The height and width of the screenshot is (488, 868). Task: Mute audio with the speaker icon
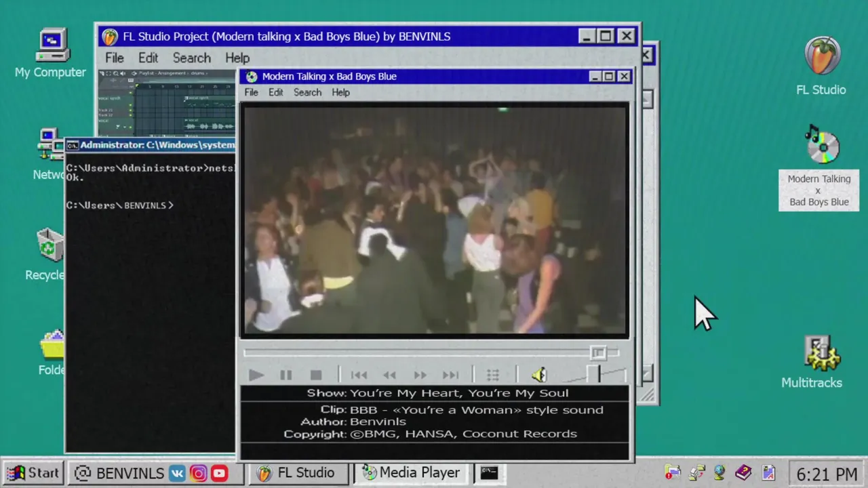pyautogui.click(x=538, y=375)
